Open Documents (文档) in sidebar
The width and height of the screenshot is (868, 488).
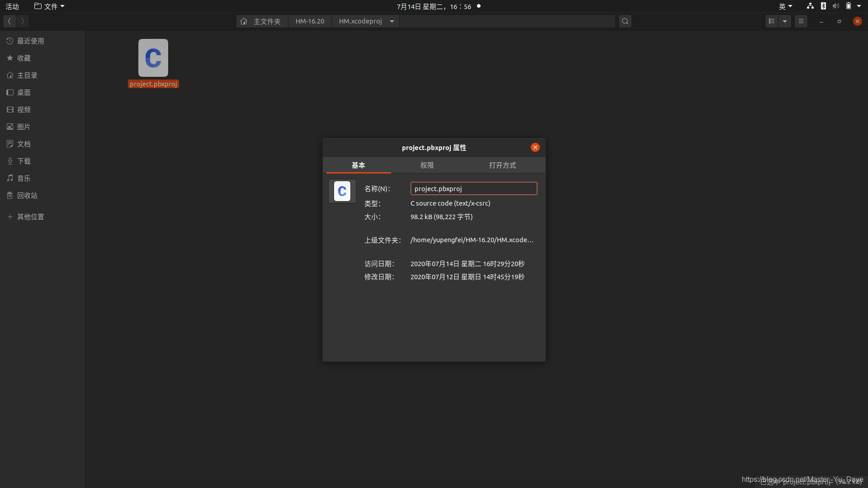click(42, 144)
